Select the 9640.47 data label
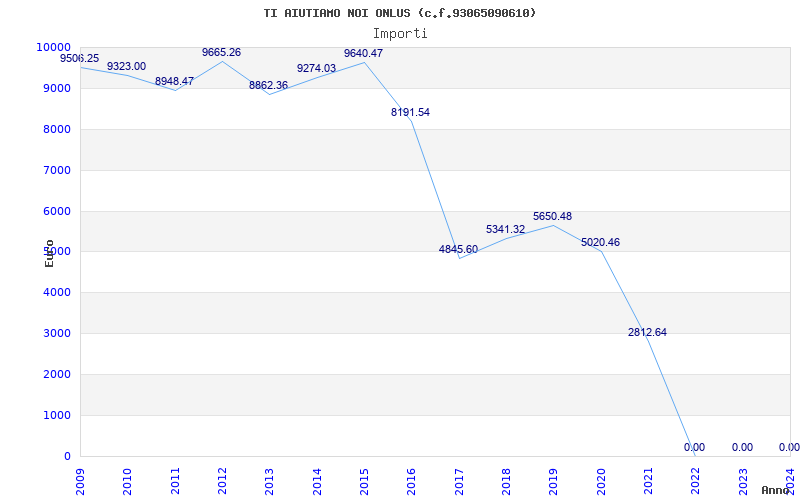 pos(363,53)
